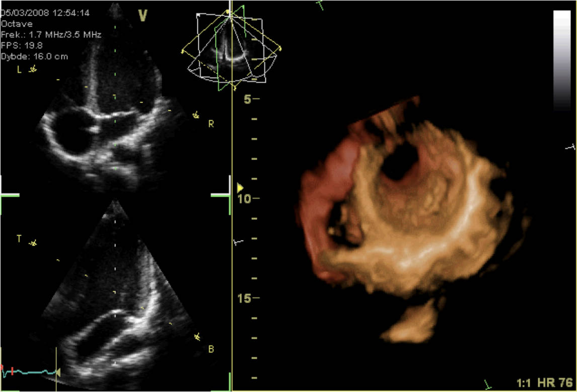Switch to the Octave imaging mode label
Viewport: 577px width, 392px height.
click(17, 24)
